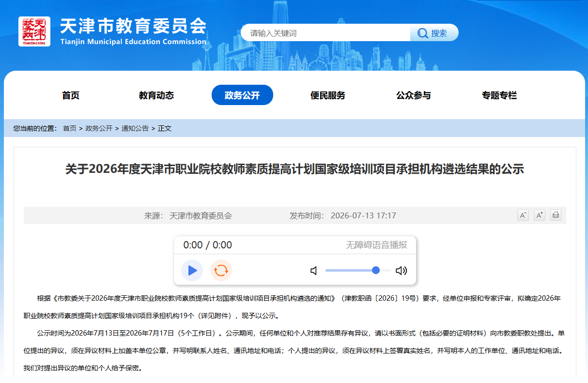Image resolution: width=588 pixels, height=383 pixels.
Task: Print the article using the printer icon
Action: pyautogui.click(x=556, y=215)
